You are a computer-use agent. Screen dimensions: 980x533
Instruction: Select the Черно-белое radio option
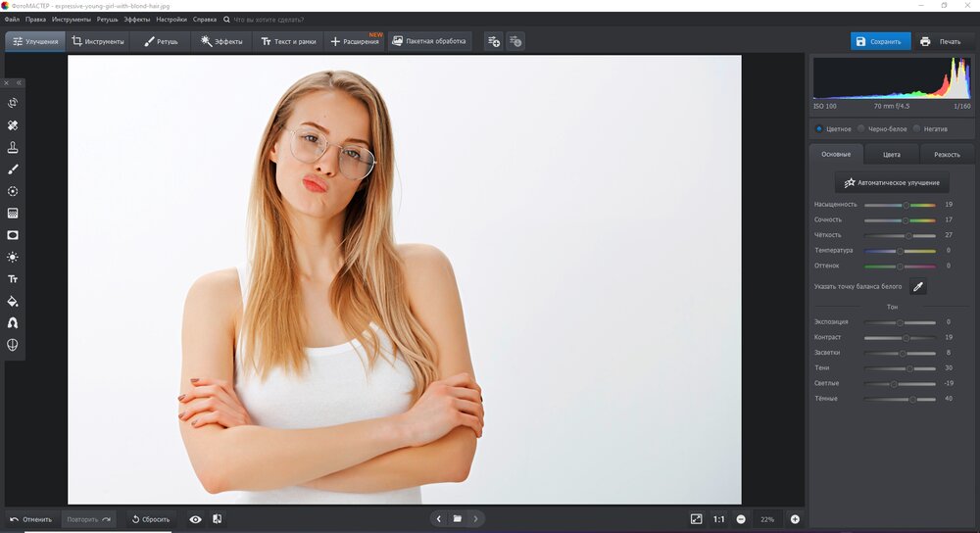pyautogui.click(x=861, y=128)
